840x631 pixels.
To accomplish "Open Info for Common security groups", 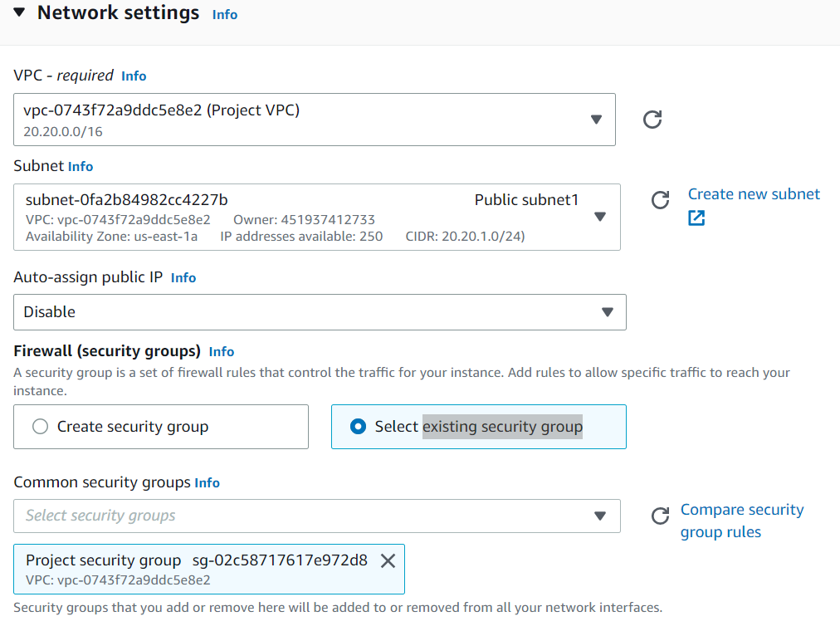I will (x=207, y=482).
